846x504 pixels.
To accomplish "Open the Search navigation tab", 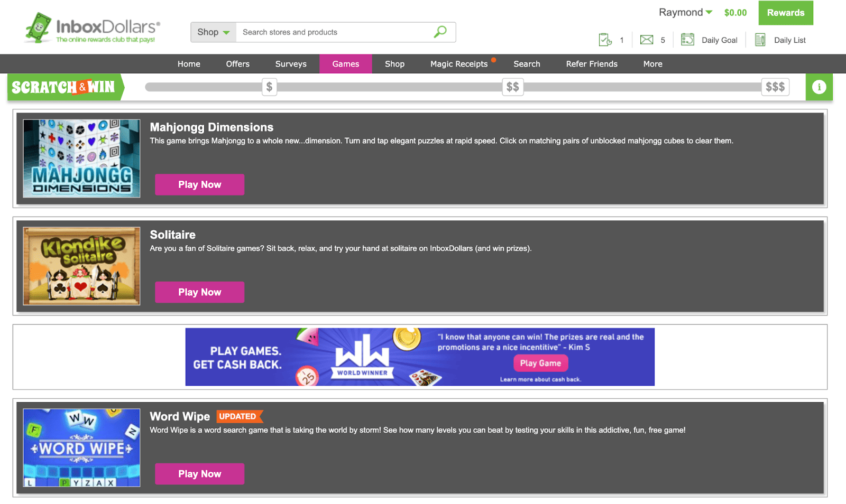I will pos(527,64).
